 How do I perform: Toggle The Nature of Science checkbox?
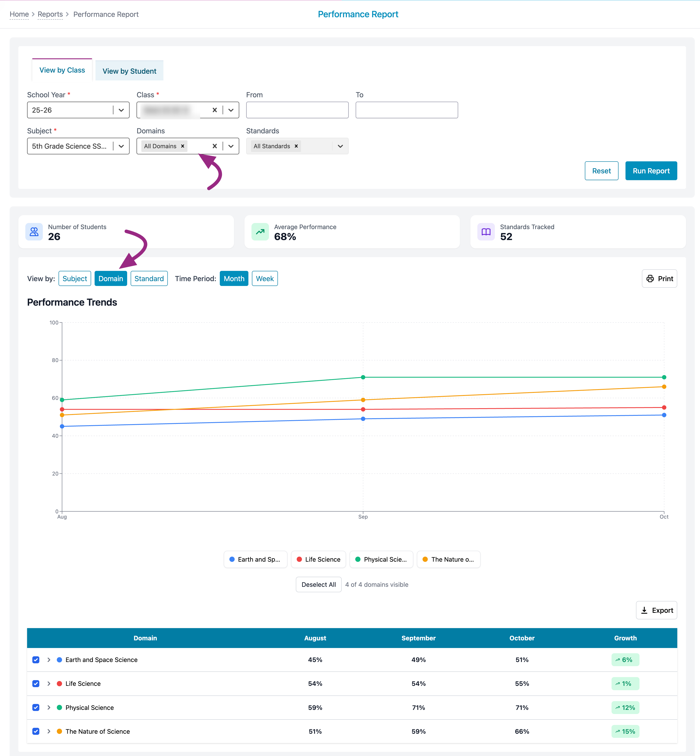tap(36, 731)
